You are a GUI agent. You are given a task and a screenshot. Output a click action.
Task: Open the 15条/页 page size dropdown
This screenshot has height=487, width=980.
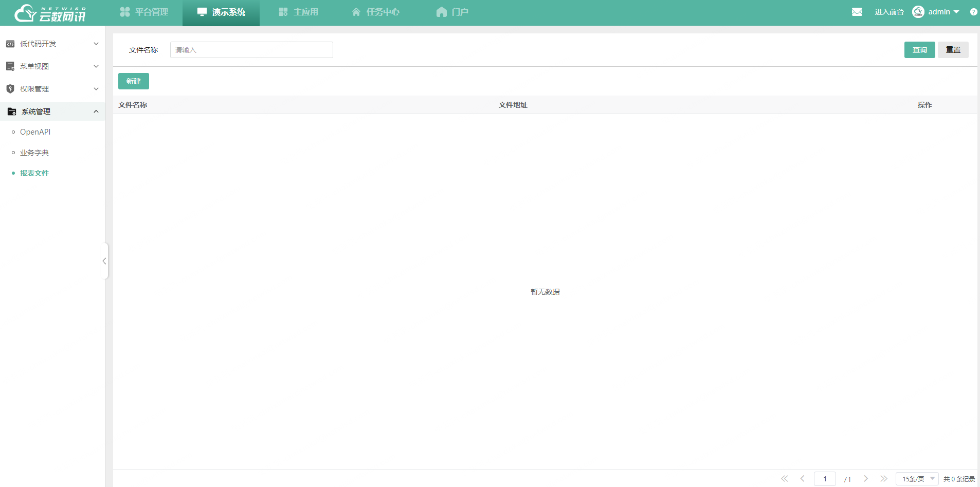tap(917, 478)
